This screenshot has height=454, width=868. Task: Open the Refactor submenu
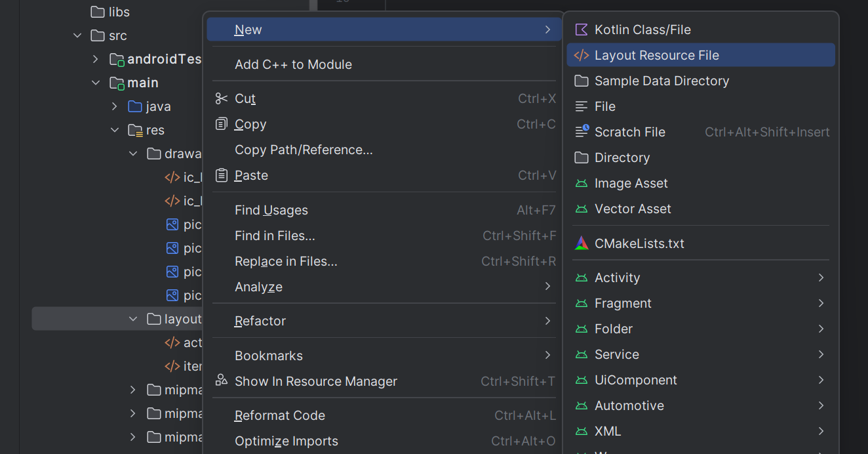pos(547,321)
